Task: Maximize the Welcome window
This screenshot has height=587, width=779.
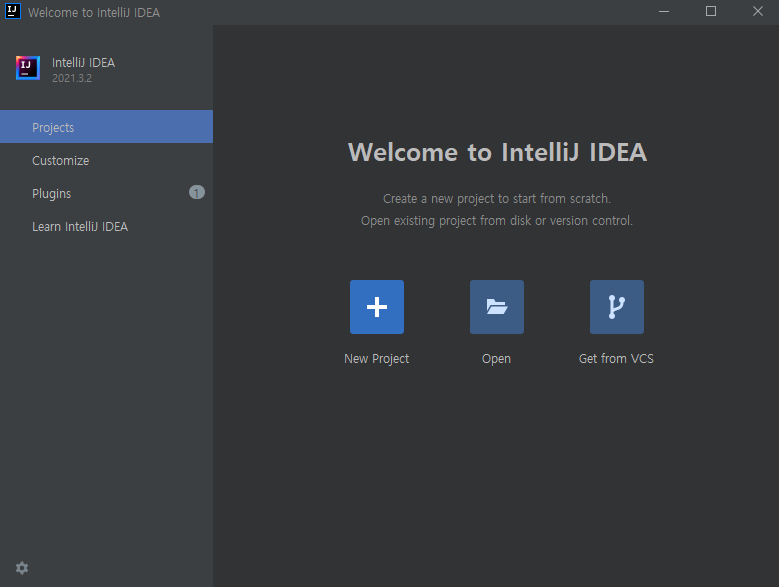Action: click(x=711, y=11)
